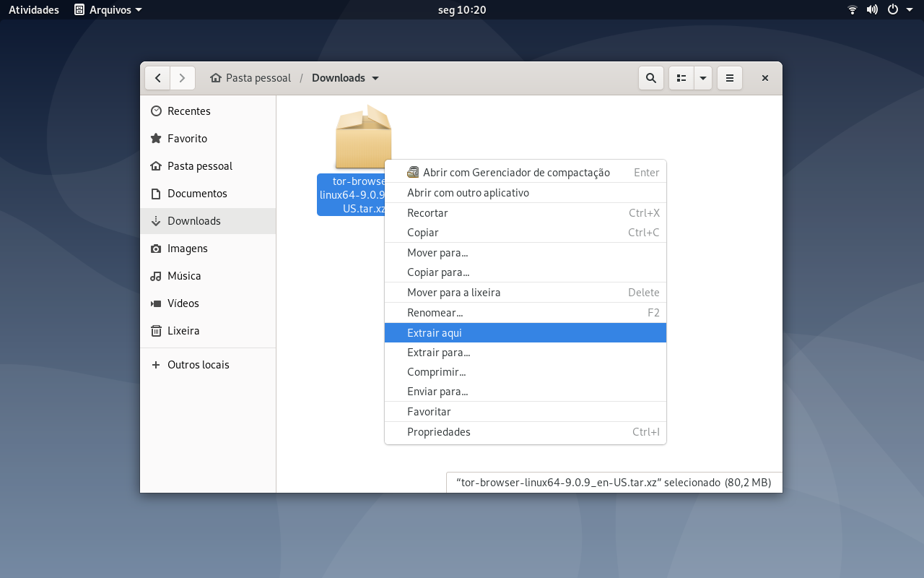Select the tor-browser archive package icon
The height and width of the screenshot is (578, 924).
pos(363,137)
